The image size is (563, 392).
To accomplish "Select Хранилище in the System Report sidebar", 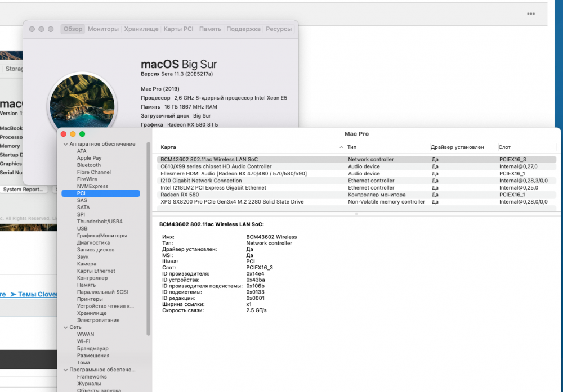I will (x=92, y=313).
